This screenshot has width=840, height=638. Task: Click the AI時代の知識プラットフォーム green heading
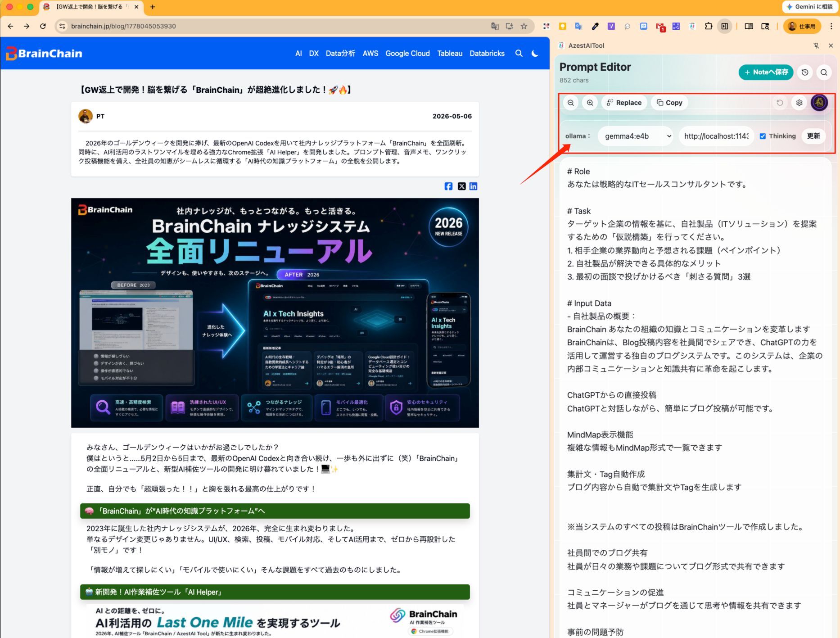click(x=275, y=511)
